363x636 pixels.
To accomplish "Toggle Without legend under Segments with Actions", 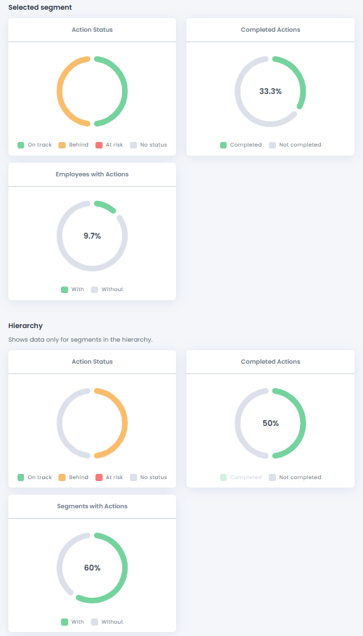I will (x=107, y=622).
